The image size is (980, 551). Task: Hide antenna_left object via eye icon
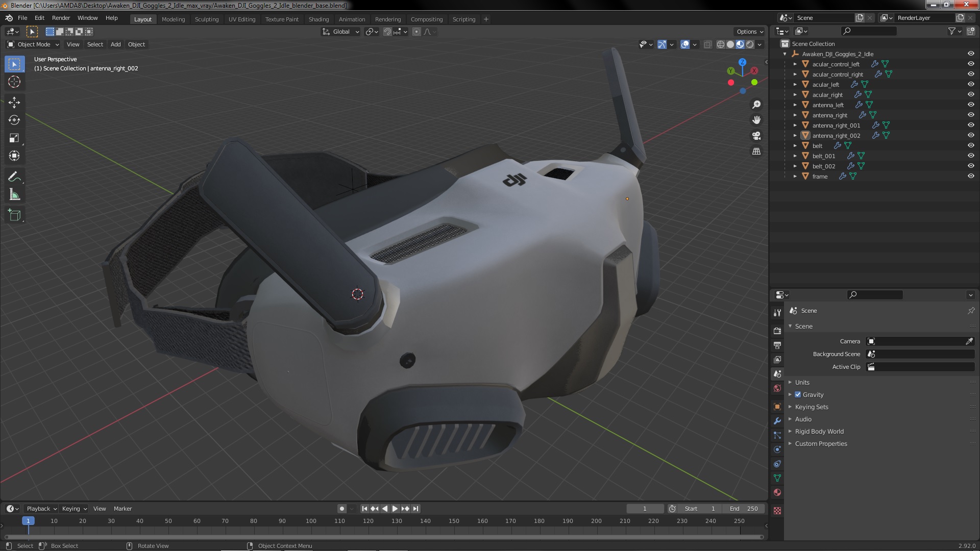971,105
